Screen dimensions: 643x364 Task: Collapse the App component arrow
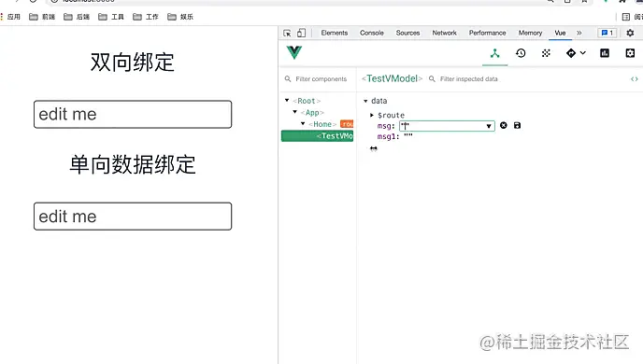pyautogui.click(x=294, y=112)
